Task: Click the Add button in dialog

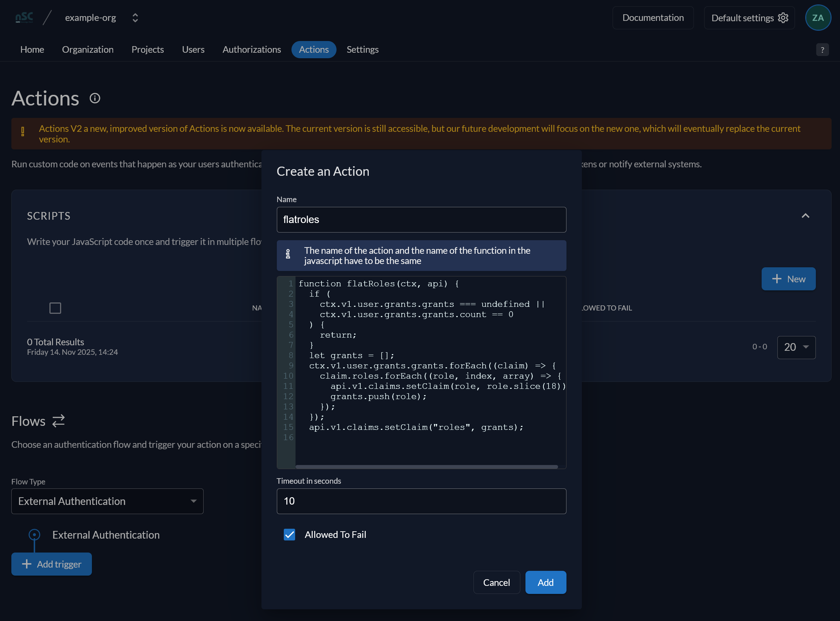Action: [546, 582]
